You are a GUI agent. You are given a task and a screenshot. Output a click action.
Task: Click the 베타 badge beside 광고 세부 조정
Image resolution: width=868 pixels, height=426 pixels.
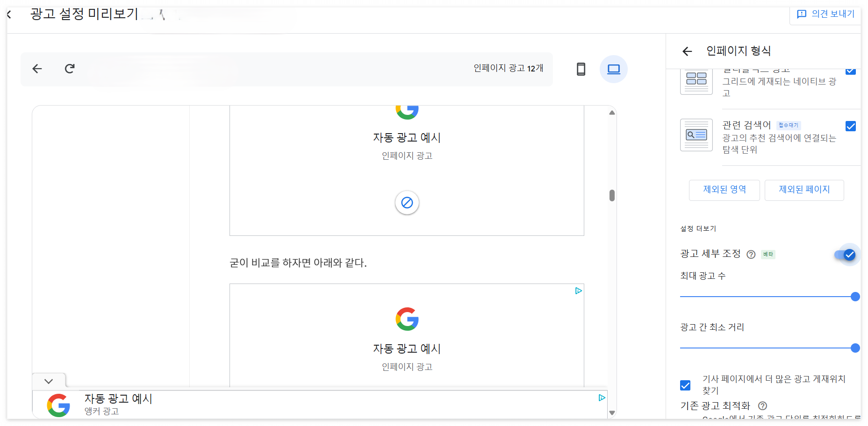pos(768,254)
